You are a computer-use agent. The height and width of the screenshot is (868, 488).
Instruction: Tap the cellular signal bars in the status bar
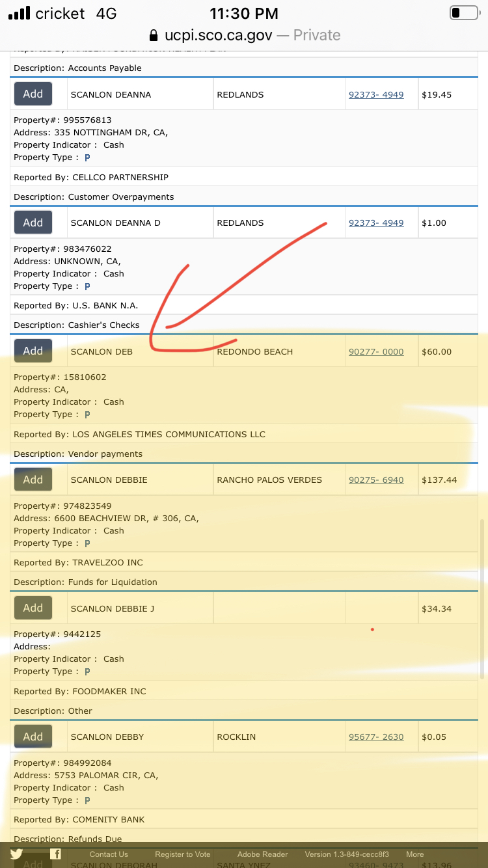click(x=19, y=13)
